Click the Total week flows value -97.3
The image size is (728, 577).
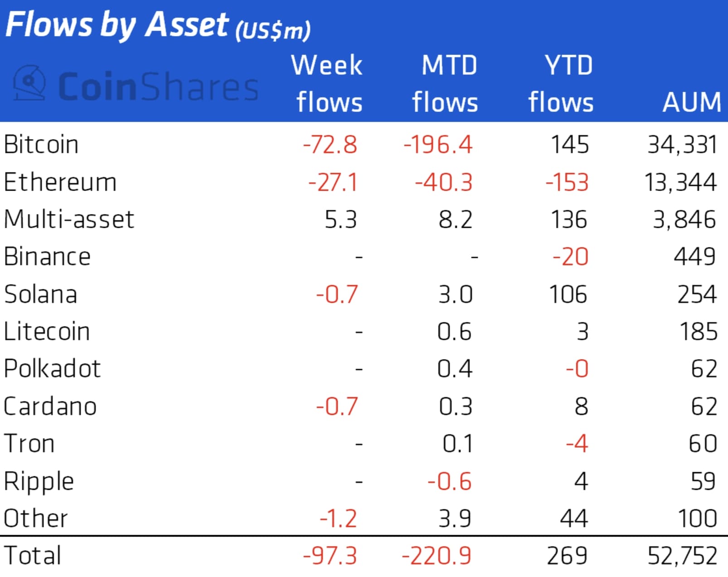point(330,556)
